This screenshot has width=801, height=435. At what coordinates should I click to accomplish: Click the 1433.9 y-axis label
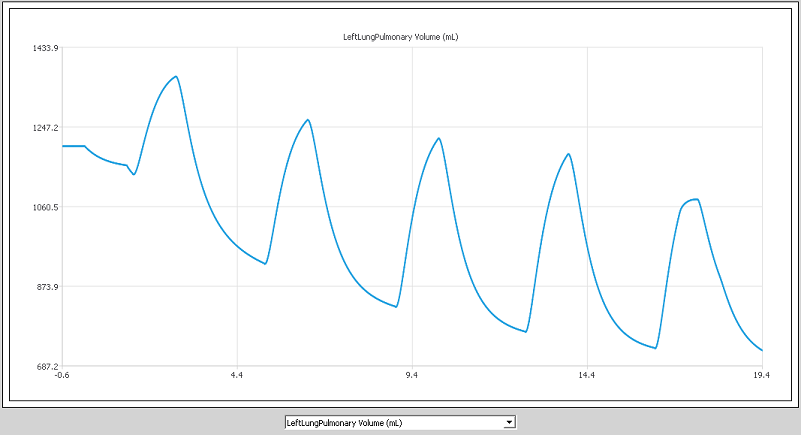(x=46, y=48)
